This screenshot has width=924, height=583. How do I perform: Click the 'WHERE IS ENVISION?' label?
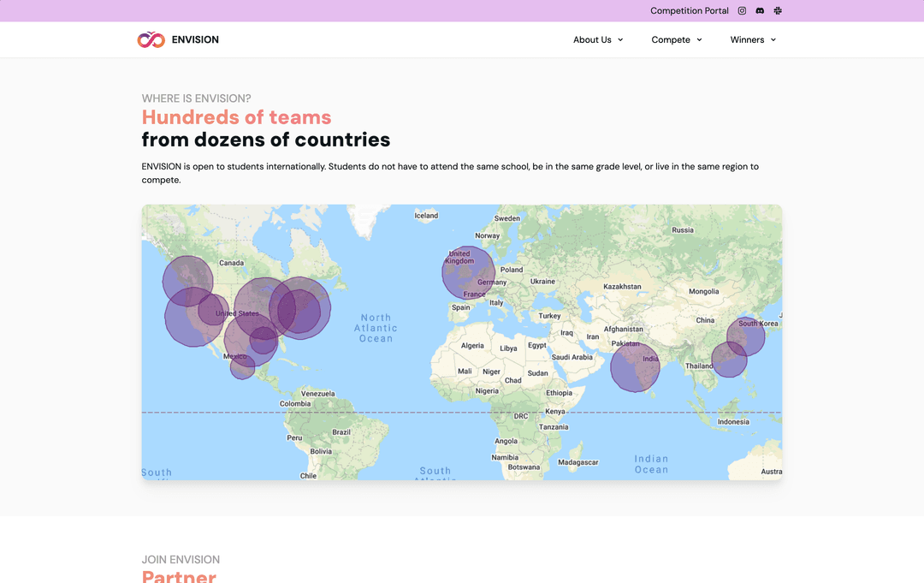coord(196,98)
